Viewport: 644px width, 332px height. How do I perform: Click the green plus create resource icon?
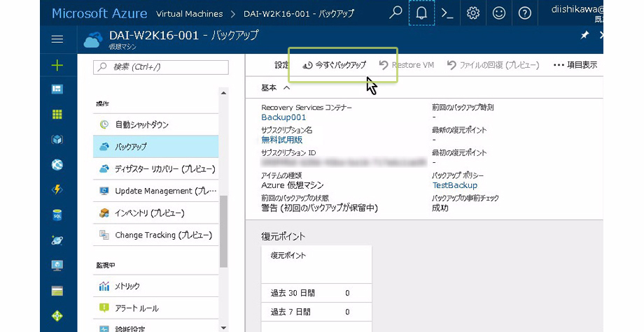[x=57, y=65]
